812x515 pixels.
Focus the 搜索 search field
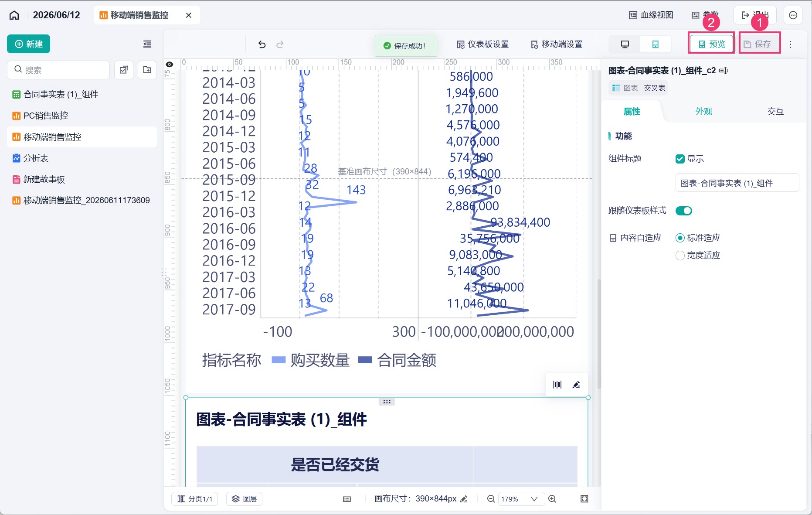(x=58, y=70)
